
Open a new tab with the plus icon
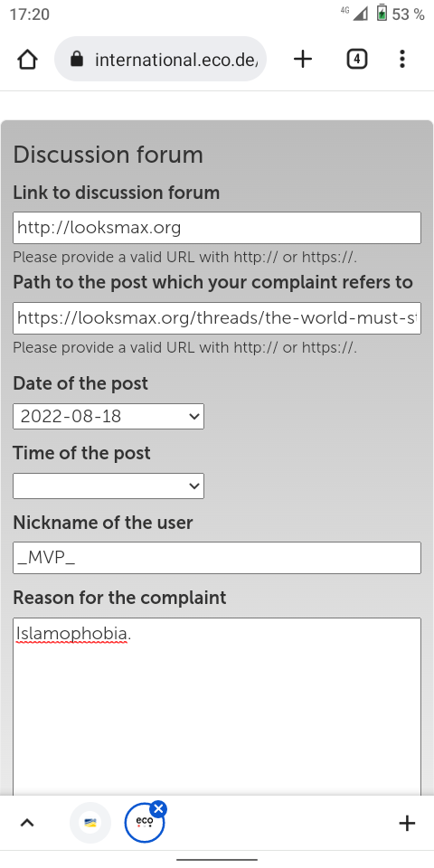(x=303, y=59)
